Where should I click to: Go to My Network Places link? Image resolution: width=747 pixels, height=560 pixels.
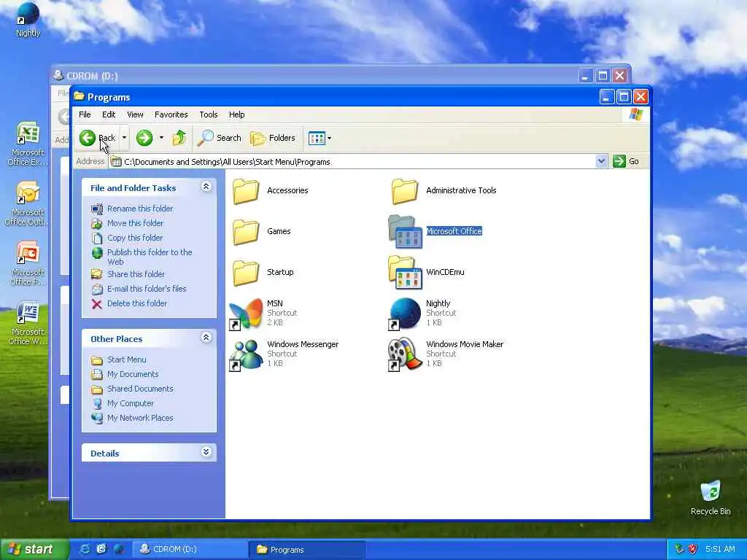(x=140, y=418)
